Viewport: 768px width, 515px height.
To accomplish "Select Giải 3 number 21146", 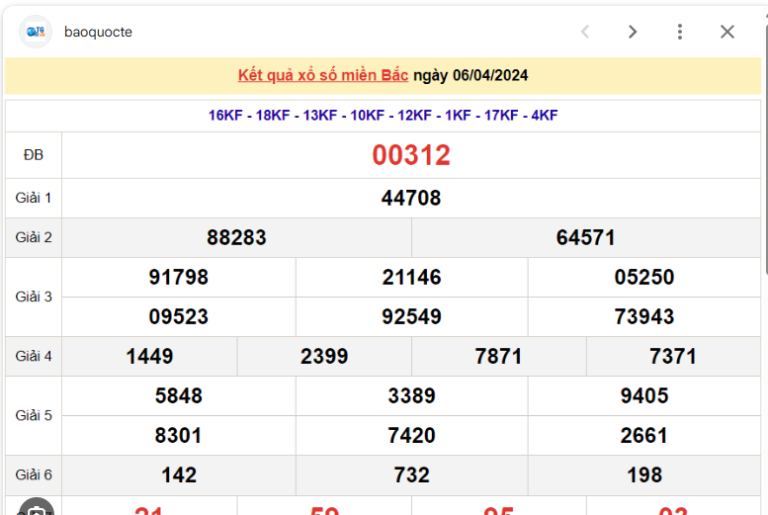I will [411, 277].
